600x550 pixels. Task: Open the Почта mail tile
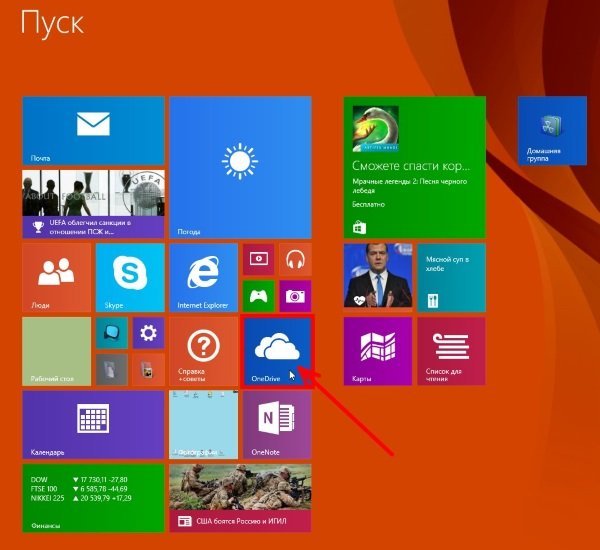click(93, 131)
